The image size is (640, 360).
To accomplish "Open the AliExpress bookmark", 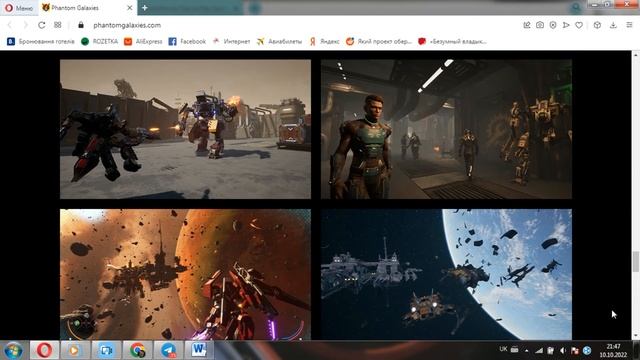I will [x=143, y=42].
